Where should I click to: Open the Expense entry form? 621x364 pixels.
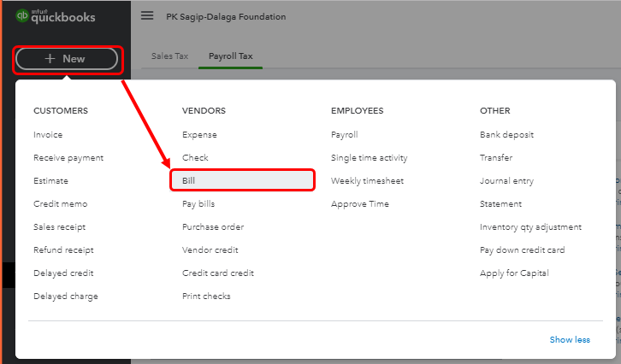click(199, 135)
